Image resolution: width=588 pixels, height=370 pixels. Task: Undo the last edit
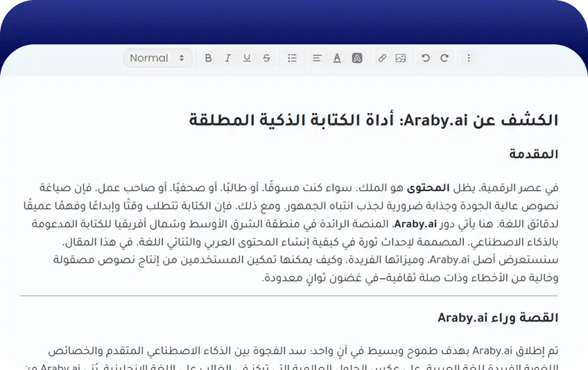click(426, 58)
